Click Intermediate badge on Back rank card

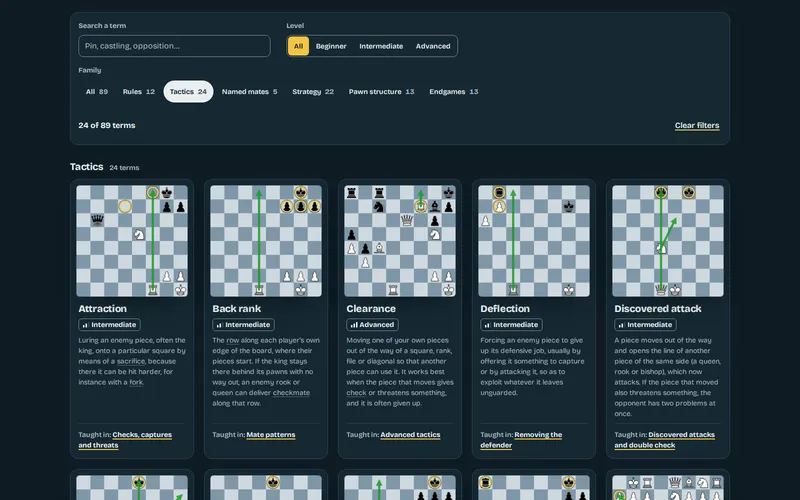(x=243, y=324)
